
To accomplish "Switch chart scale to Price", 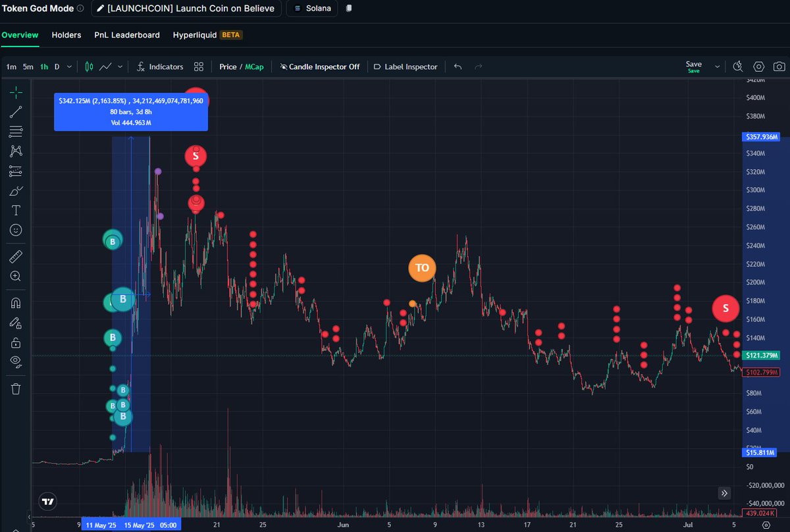I will [228, 66].
